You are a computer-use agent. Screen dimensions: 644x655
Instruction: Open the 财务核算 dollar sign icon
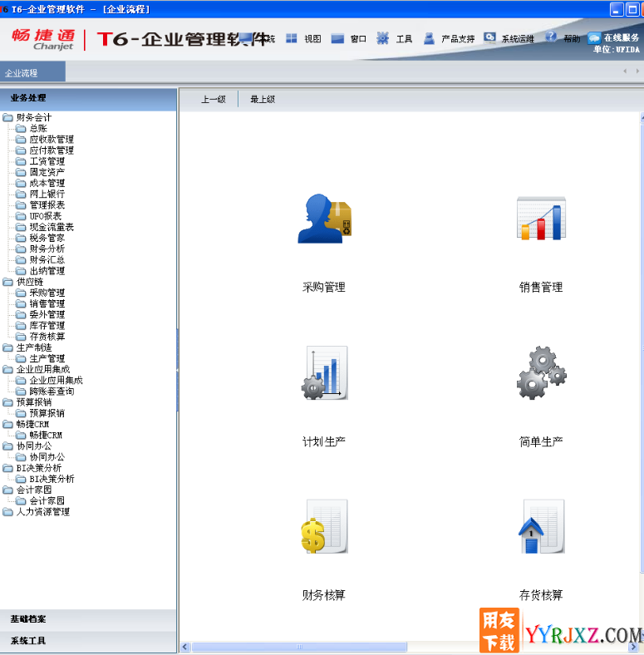tap(325, 526)
